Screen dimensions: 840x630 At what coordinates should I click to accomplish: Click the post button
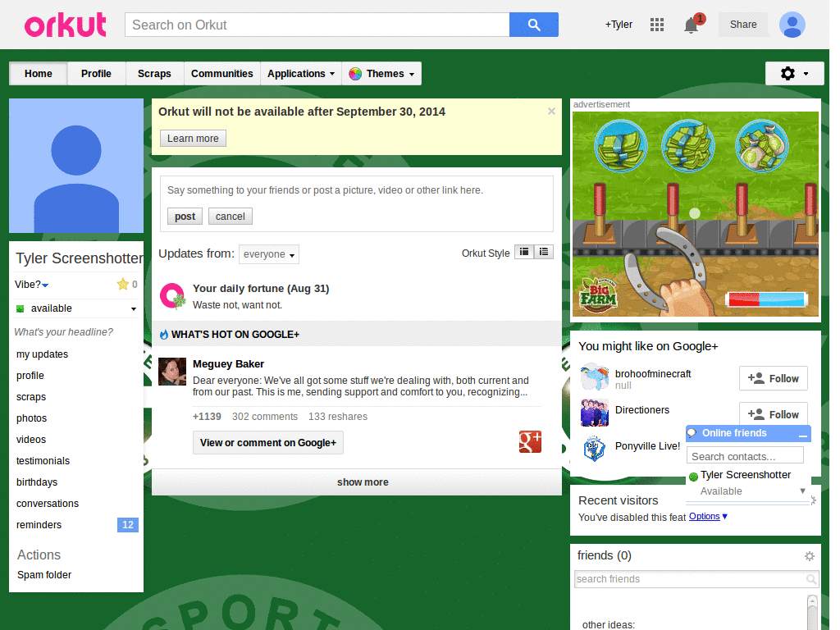point(185,217)
